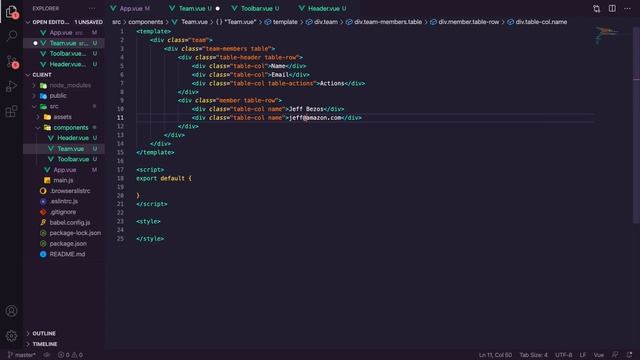640x360 pixels.
Task: Open Explorer views and more actions ellipsis
Action: [x=92, y=8]
